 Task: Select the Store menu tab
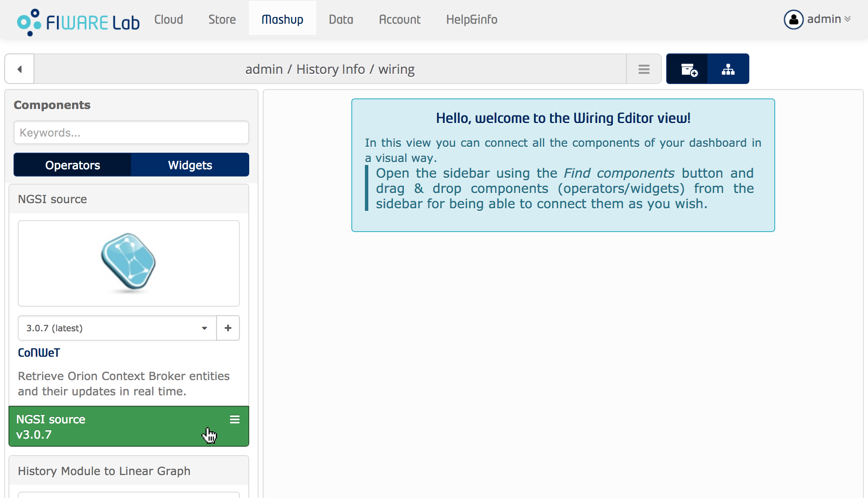[221, 19]
